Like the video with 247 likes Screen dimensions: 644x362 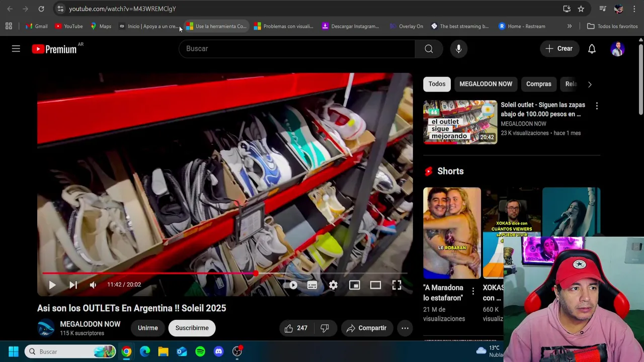296,328
